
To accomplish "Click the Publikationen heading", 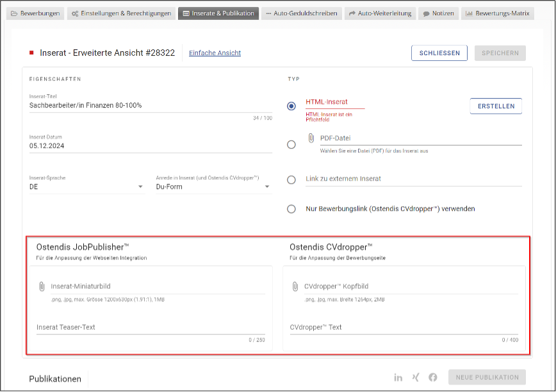I will 55,379.
